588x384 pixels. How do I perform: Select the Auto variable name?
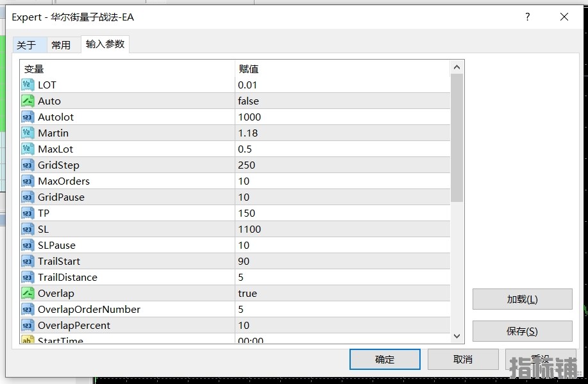tap(49, 101)
